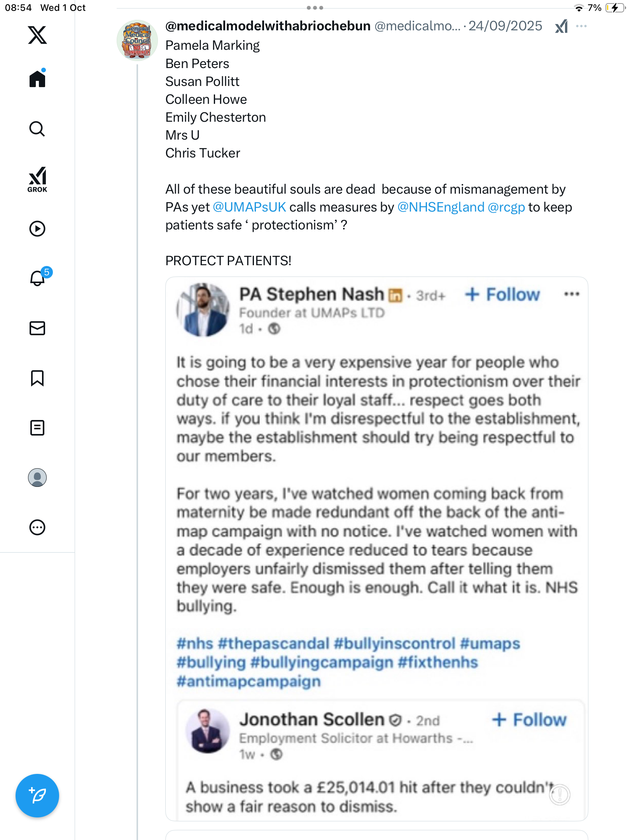This screenshot has width=630, height=840.
Task: Open Notifications bell with 5 badge
Action: [38, 278]
